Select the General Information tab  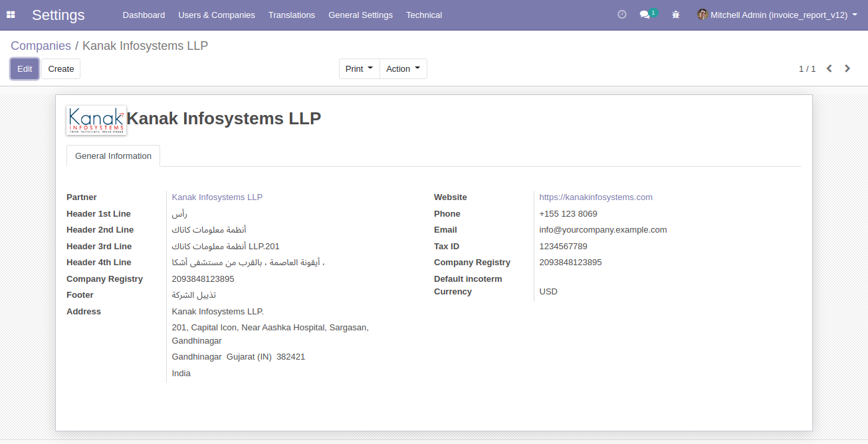tap(113, 156)
